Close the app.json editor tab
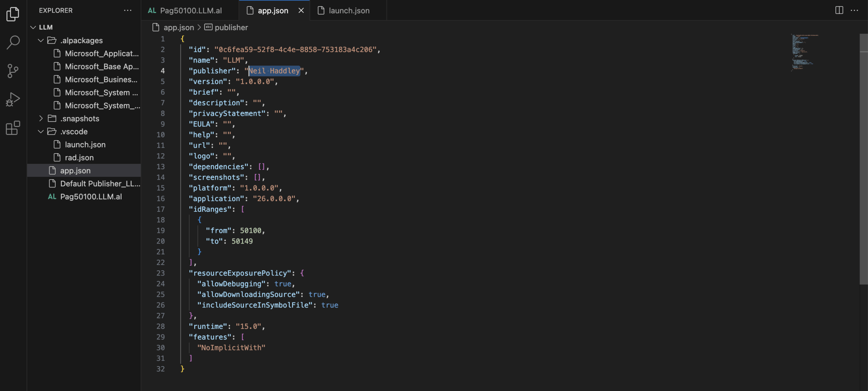This screenshot has width=868, height=391. (x=301, y=11)
